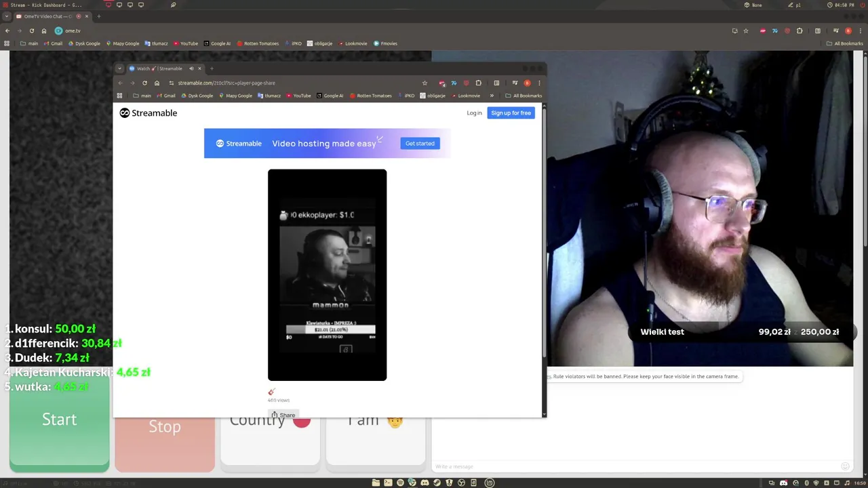This screenshot has height=488, width=868.
Task: Go back in the Streamable browser window
Action: [121, 83]
